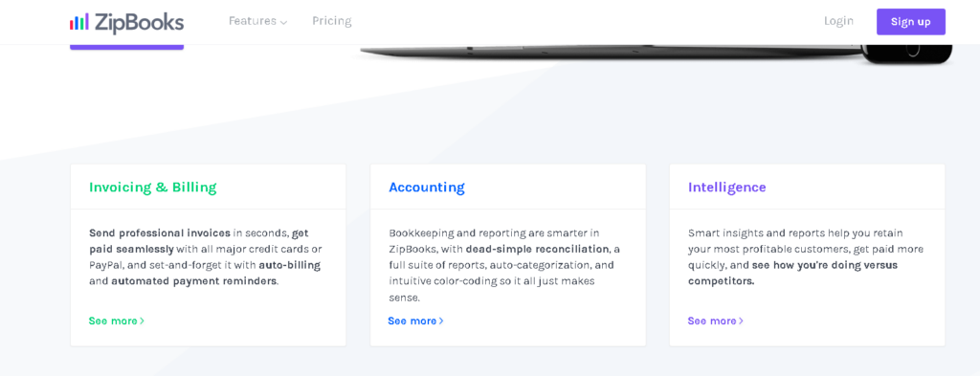Open See more under Accounting

(x=415, y=321)
